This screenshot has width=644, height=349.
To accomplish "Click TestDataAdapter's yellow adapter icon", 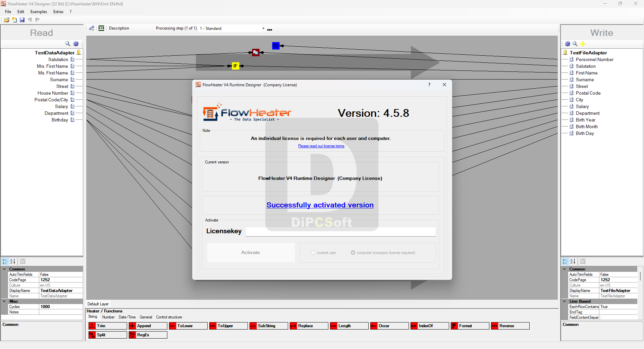I will (79, 52).
